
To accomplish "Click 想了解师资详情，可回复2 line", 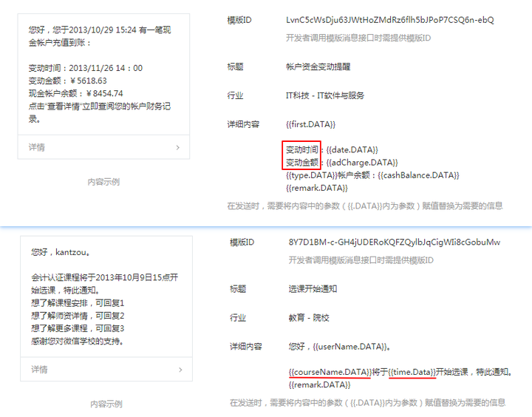I will pyautogui.click(x=78, y=316).
